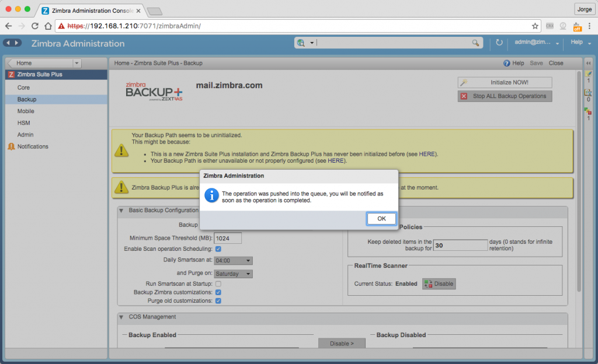This screenshot has width=598, height=364.
Task: Collapse the Basic Backup Configuration section
Action: click(x=121, y=211)
